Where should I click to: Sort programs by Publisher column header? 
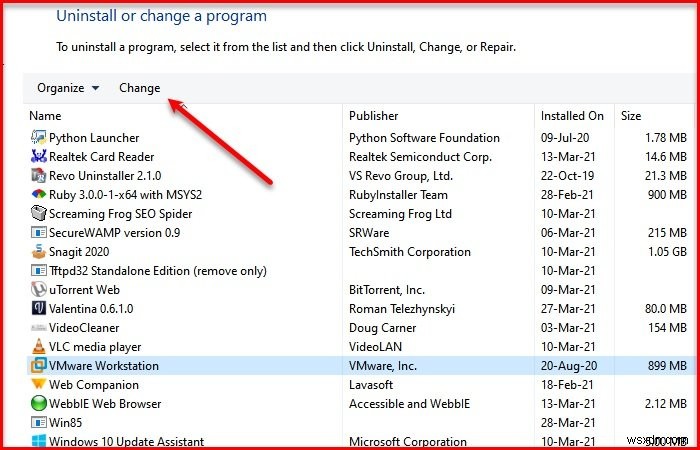tap(374, 116)
